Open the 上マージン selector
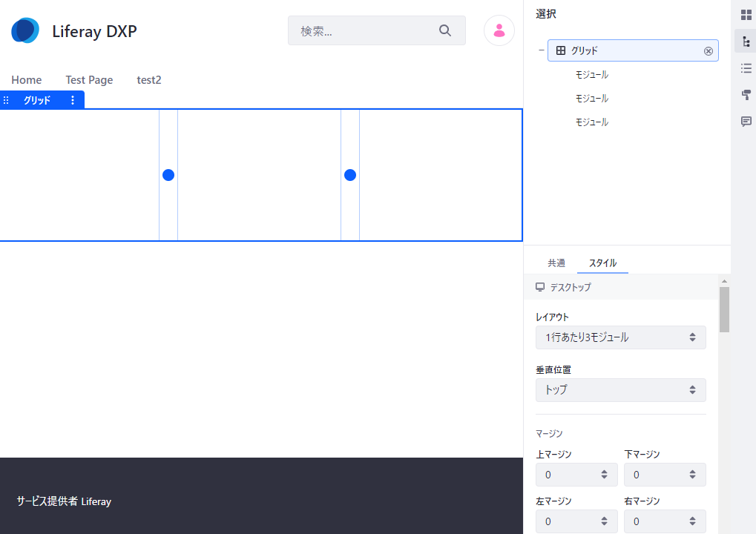 (576, 475)
